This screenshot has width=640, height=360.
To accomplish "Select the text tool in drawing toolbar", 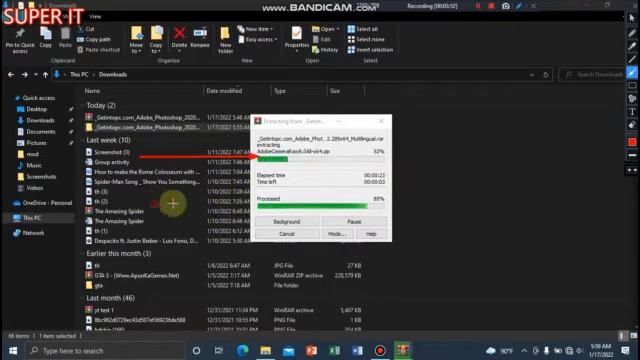I will coord(632,112).
